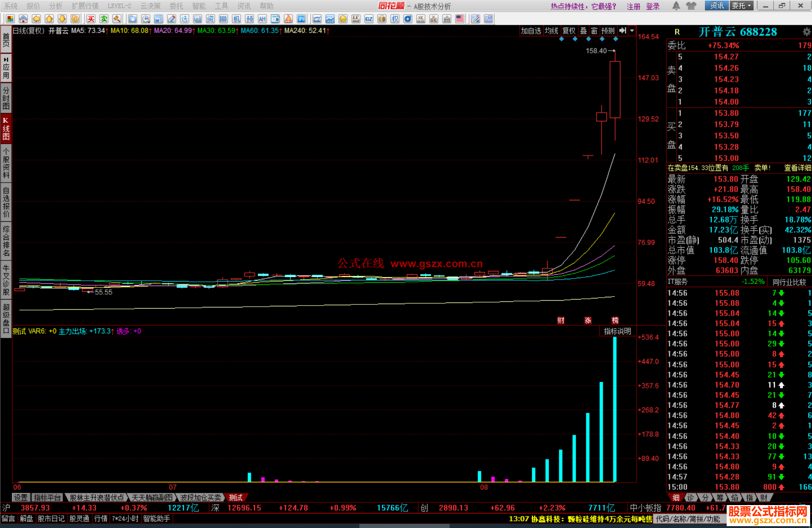Click the 代码/名称/简拼/功能 search field
The image size is (812, 528).
pyautogui.click(x=688, y=519)
